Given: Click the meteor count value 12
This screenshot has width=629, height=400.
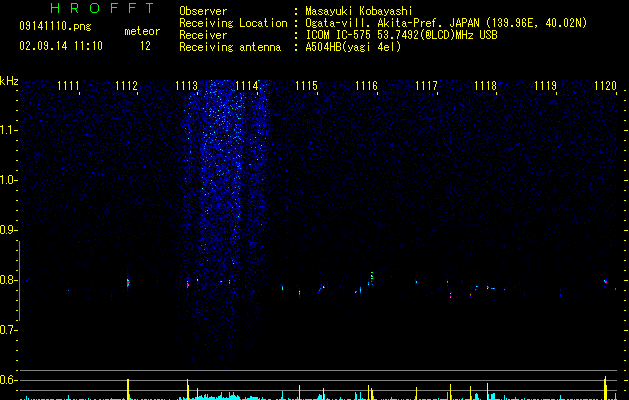Looking at the screenshot, I should [x=145, y=46].
